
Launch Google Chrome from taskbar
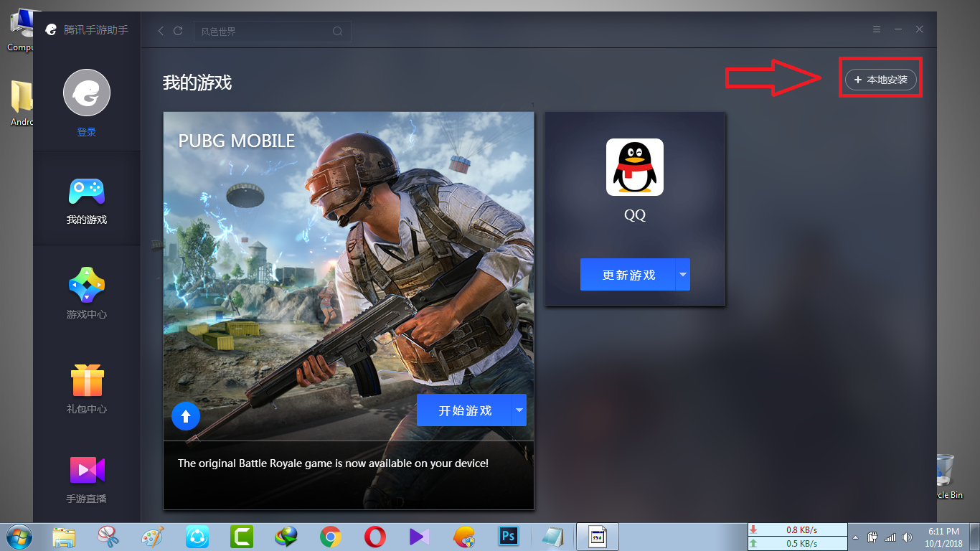(331, 537)
